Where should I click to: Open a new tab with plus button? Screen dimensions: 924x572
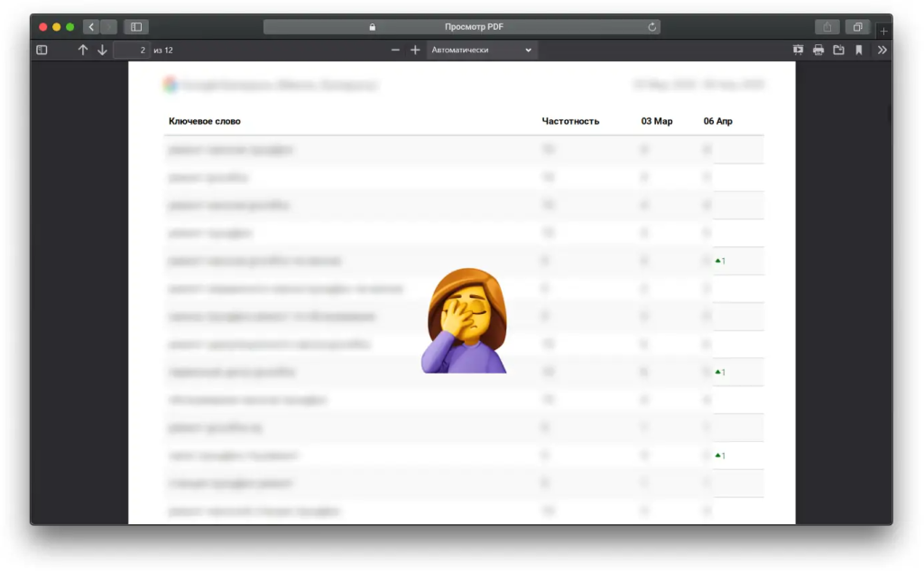883,32
